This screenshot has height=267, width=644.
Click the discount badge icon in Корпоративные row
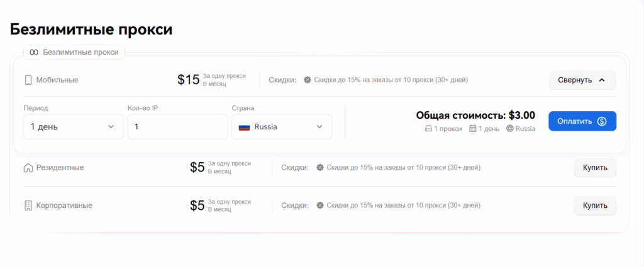320,205
